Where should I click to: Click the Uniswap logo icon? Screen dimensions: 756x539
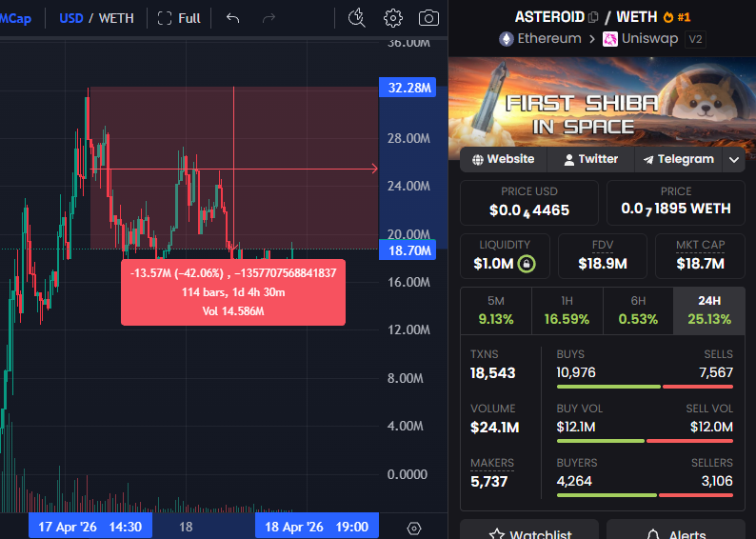pyautogui.click(x=610, y=39)
